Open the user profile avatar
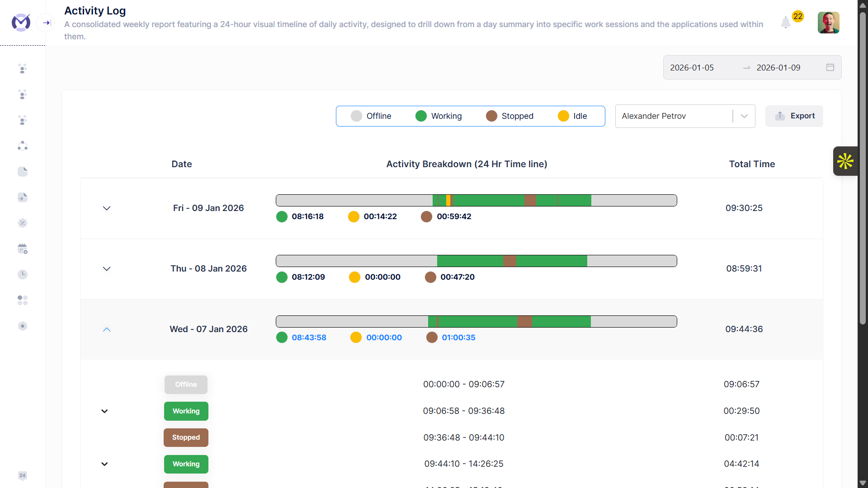 click(828, 23)
